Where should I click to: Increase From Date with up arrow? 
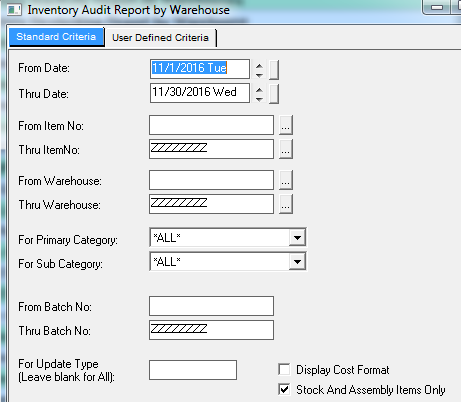point(259,66)
